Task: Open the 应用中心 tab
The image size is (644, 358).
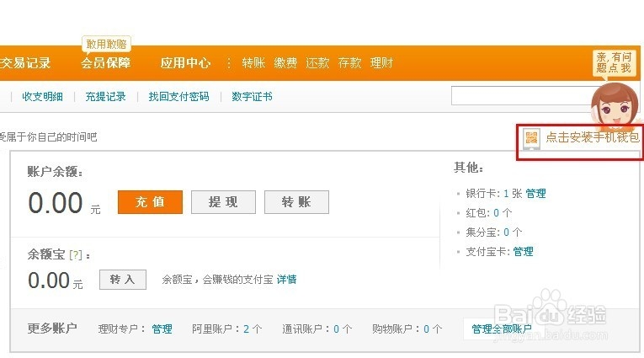Action: (186, 63)
